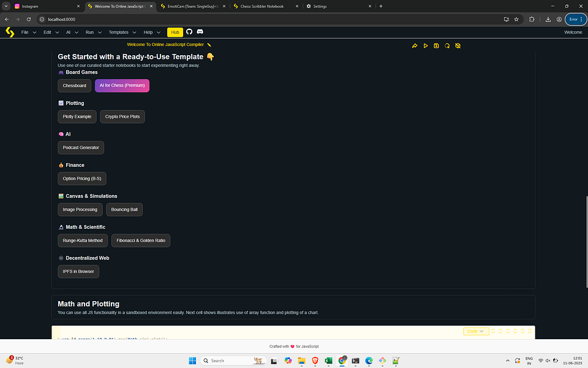The image size is (588, 368).
Task: Open the Chessboard template
Action: (x=74, y=86)
